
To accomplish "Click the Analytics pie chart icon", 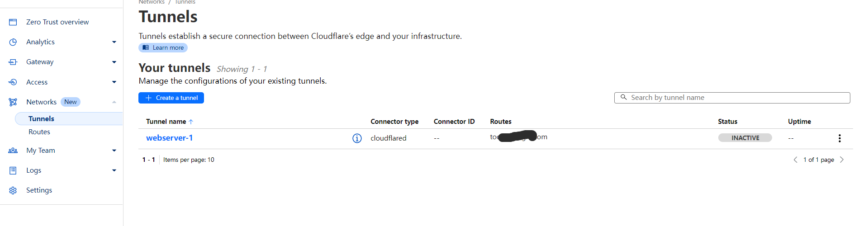I will 13,42.
